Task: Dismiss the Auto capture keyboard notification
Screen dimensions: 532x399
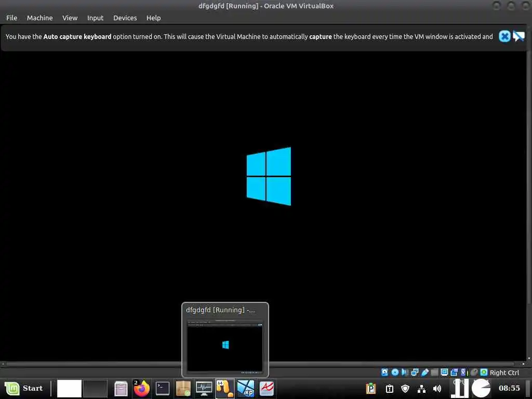Action: click(504, 36)
